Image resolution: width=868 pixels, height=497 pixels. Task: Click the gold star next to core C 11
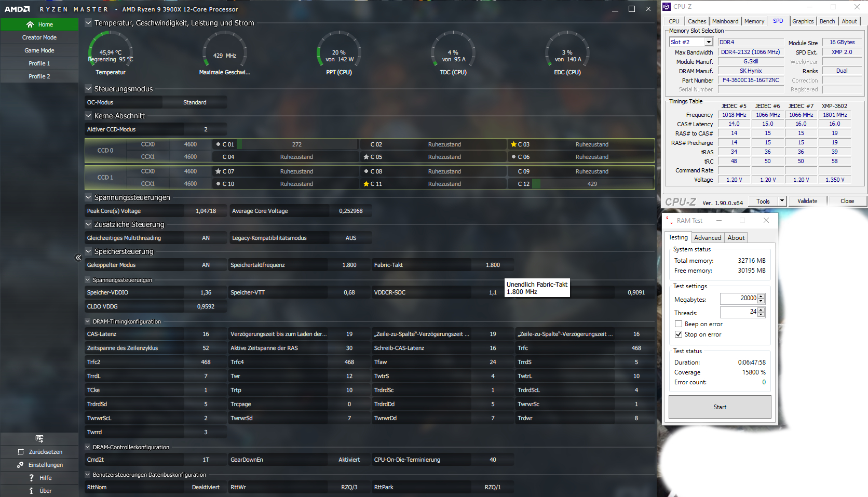coord(366,184)
